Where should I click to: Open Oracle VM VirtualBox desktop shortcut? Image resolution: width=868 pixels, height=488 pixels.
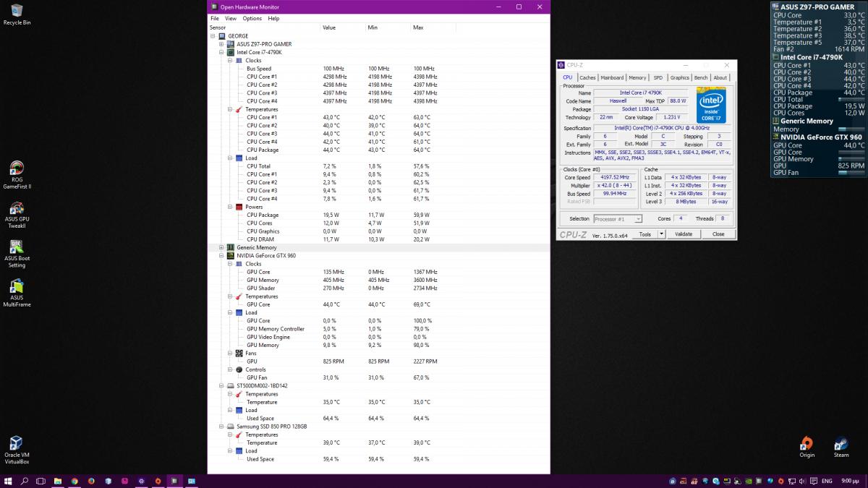coord(17,448)
